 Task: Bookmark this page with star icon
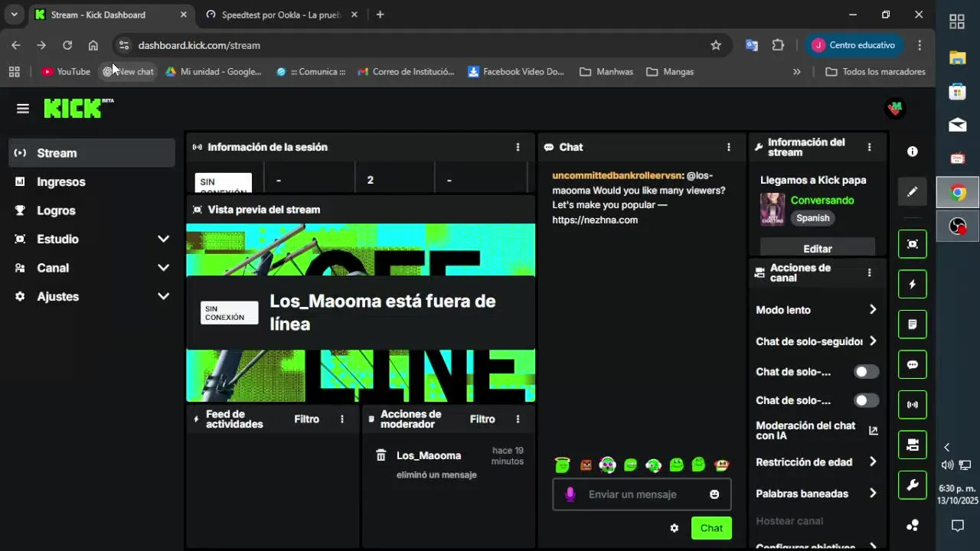pos(716,45)
